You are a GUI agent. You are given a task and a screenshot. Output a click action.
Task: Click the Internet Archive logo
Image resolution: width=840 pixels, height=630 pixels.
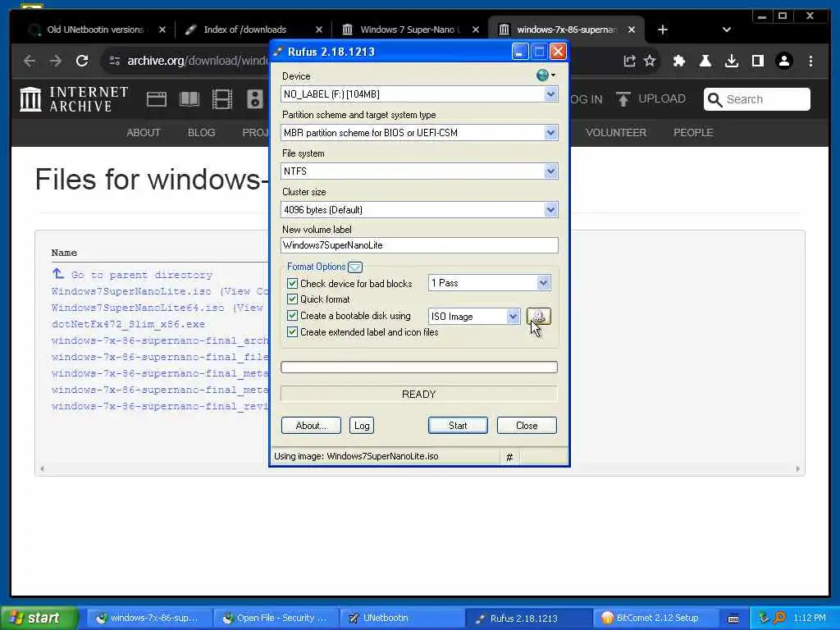pos(74,99)
